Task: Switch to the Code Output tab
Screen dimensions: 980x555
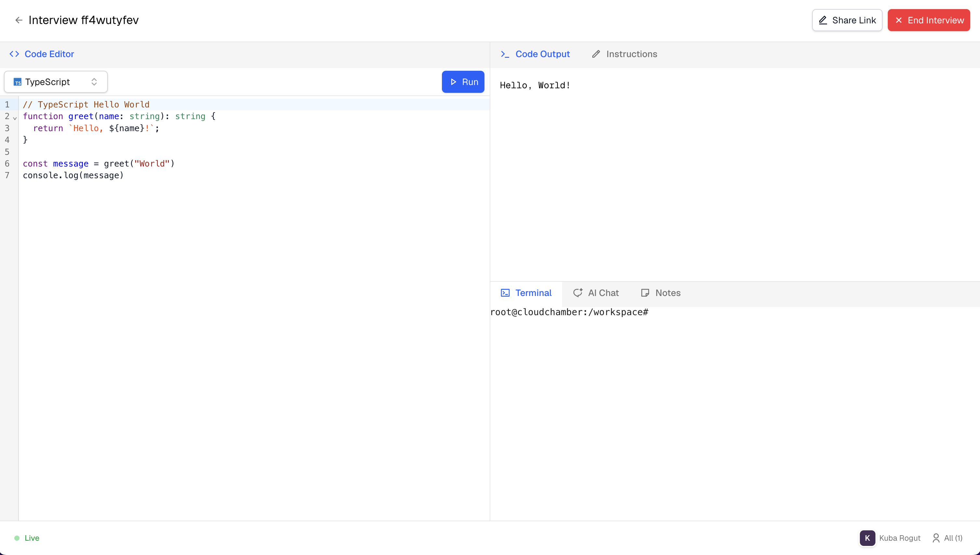Action: (535, 54)
